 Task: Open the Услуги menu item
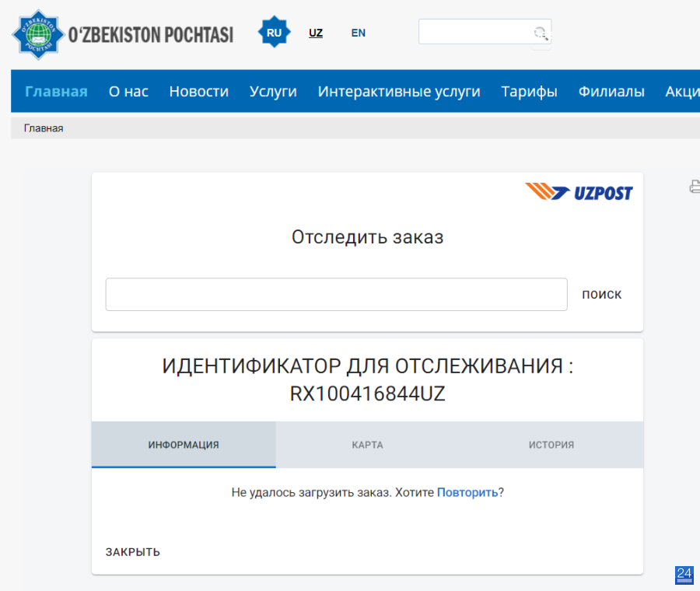273,91
